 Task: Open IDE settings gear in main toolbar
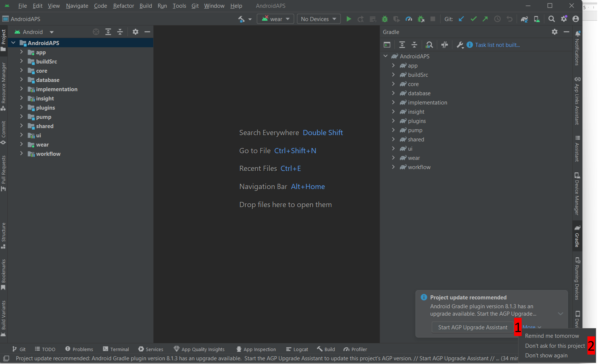click(564, 19)
